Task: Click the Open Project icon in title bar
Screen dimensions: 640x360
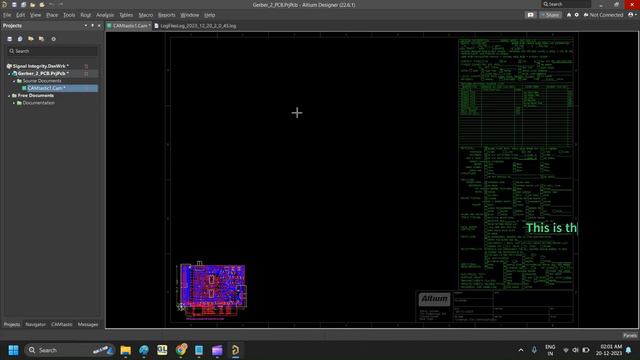Action: click(42, 4)
